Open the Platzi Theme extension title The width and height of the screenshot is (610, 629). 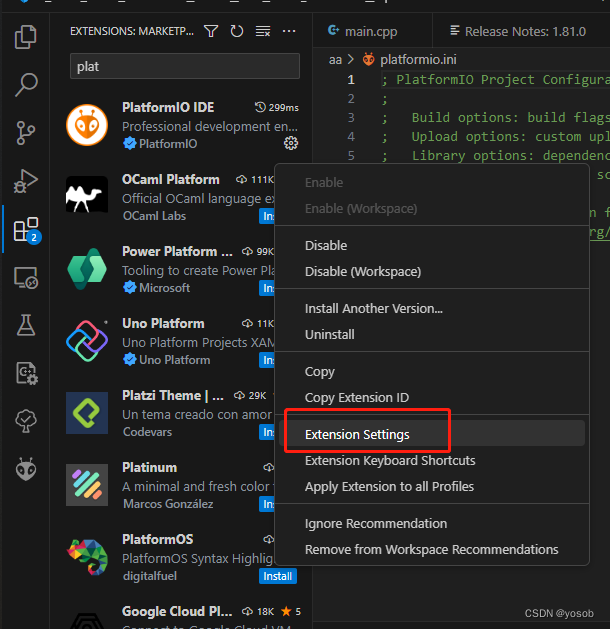173,395
